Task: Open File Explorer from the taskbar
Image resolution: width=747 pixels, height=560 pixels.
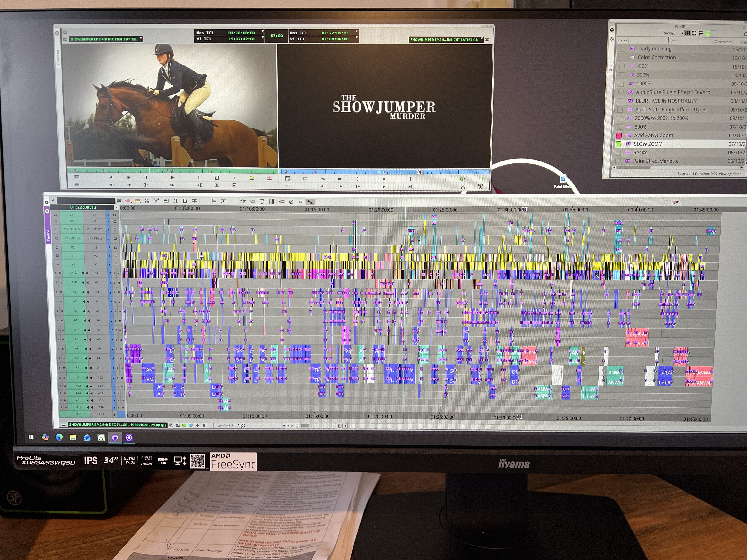Action: coord(73,437)
